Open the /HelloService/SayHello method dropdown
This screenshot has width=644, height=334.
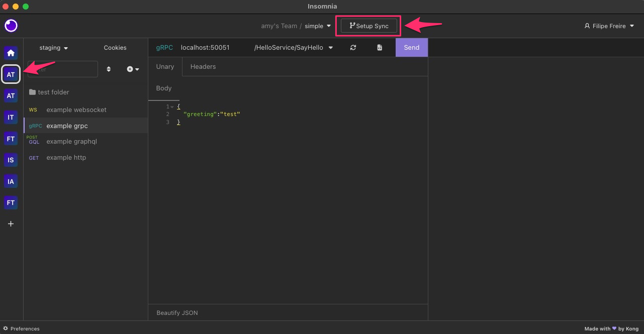pos(294,48)
